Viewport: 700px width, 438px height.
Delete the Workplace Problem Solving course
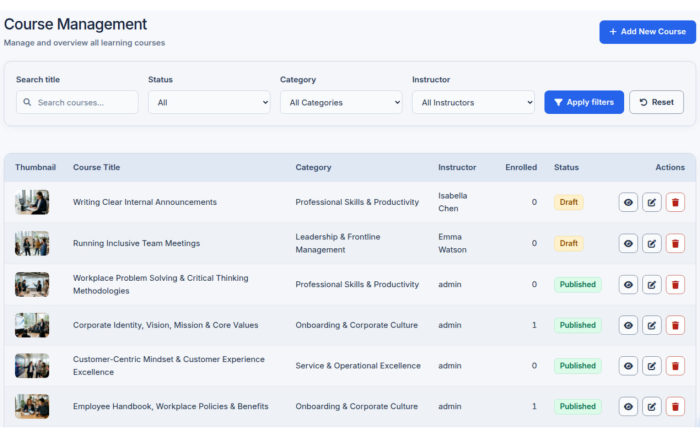click(x=675, y=284)
